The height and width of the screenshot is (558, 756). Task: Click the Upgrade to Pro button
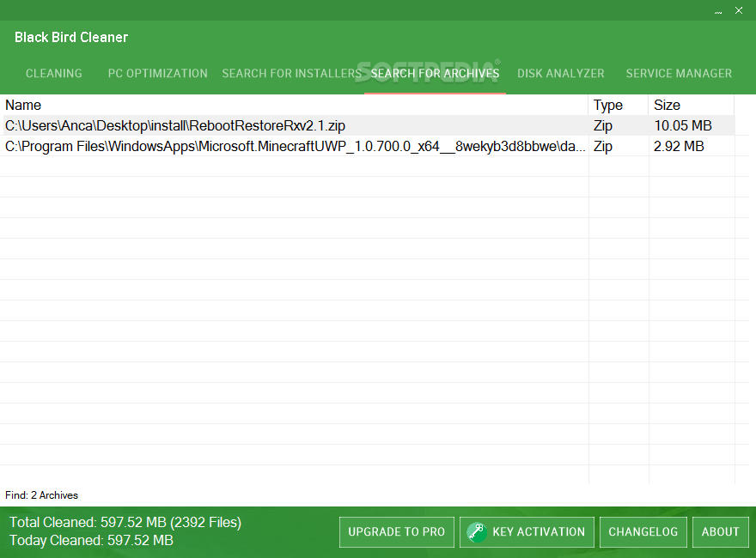(x=397, y=532)
